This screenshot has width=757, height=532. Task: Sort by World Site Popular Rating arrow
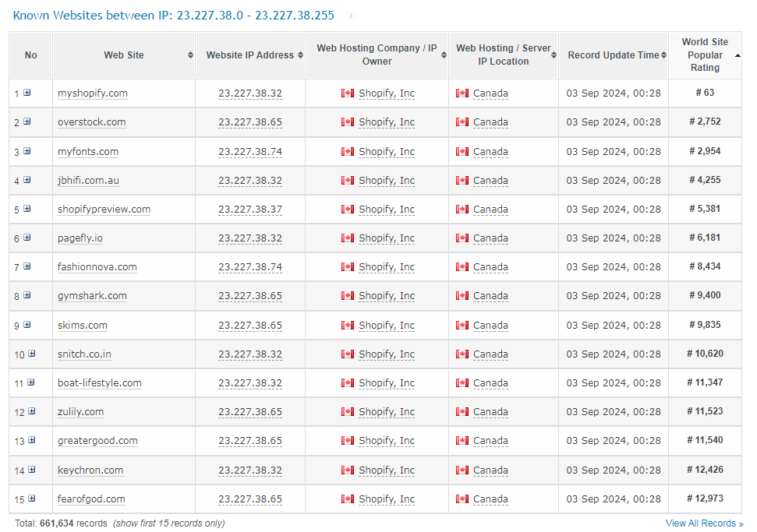point(738,55)
